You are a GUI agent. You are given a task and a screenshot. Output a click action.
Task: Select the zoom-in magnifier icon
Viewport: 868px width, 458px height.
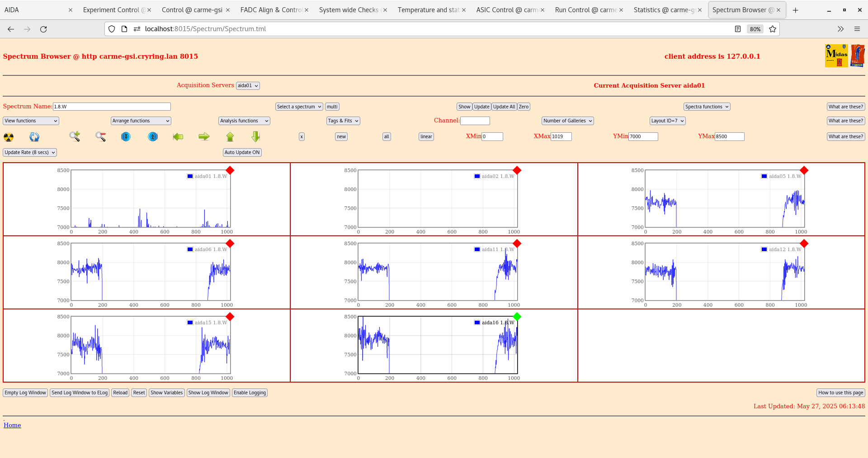(x=75, y=137)
